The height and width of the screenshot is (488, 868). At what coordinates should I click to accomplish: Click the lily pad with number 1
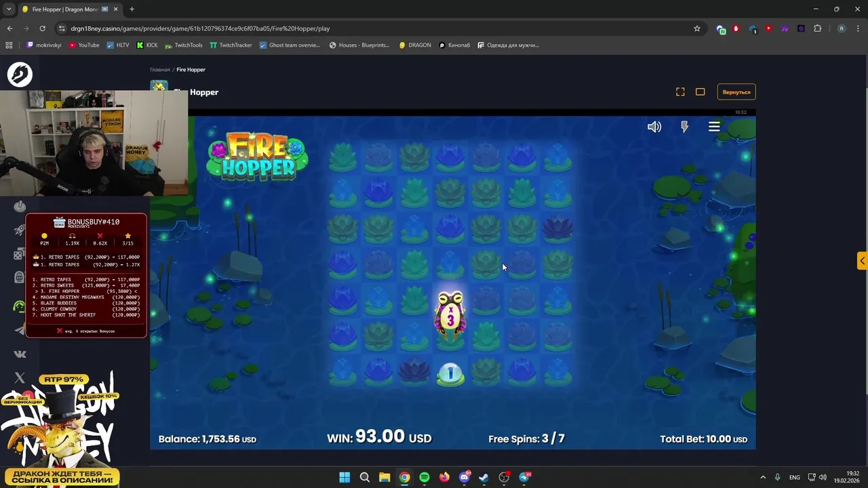(450, 374)
